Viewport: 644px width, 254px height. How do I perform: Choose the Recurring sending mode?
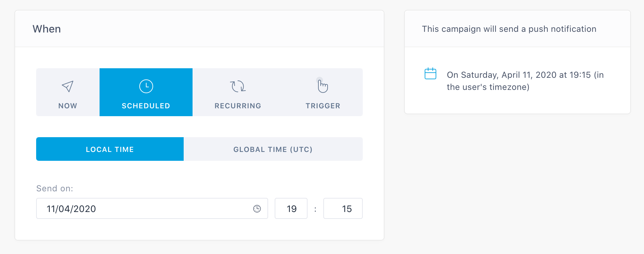tap(237, 92)
